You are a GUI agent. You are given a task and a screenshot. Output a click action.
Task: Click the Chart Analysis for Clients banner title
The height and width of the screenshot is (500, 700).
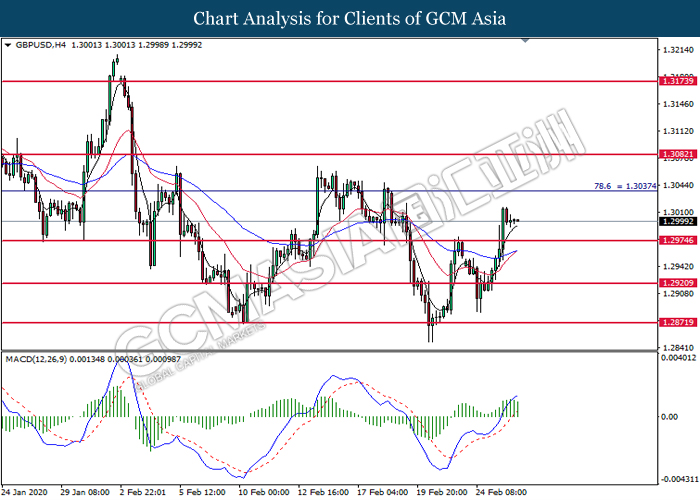click(350, 18)
